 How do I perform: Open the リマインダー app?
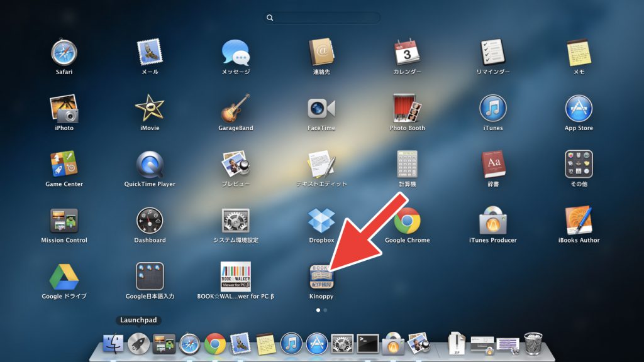[493, 52]
